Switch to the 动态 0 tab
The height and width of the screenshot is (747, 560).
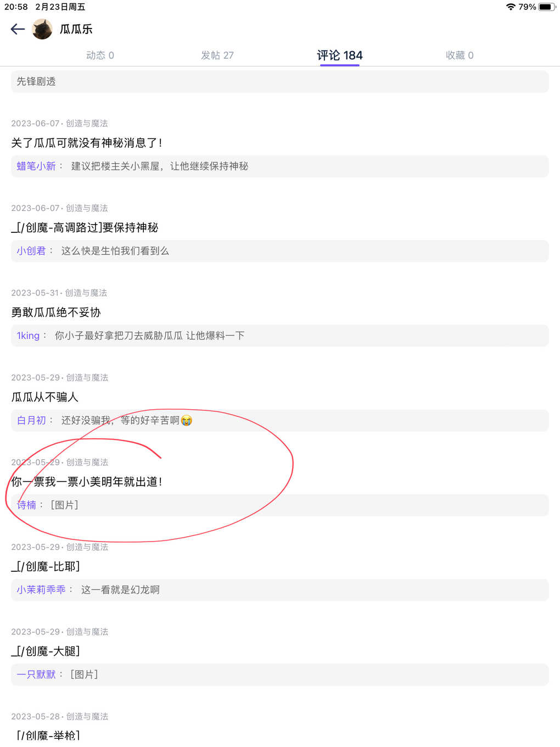coord(100,55)
